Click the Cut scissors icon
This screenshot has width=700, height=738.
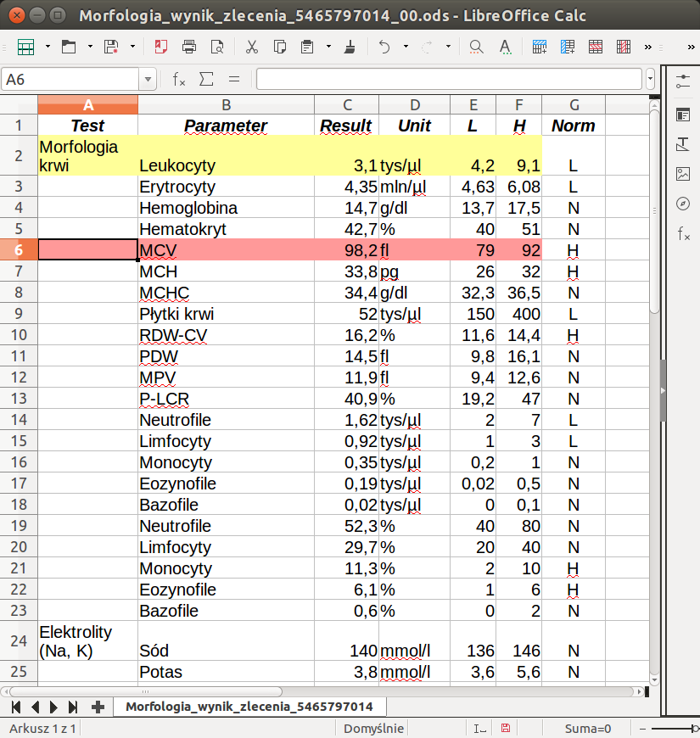[x=252, y=47]
